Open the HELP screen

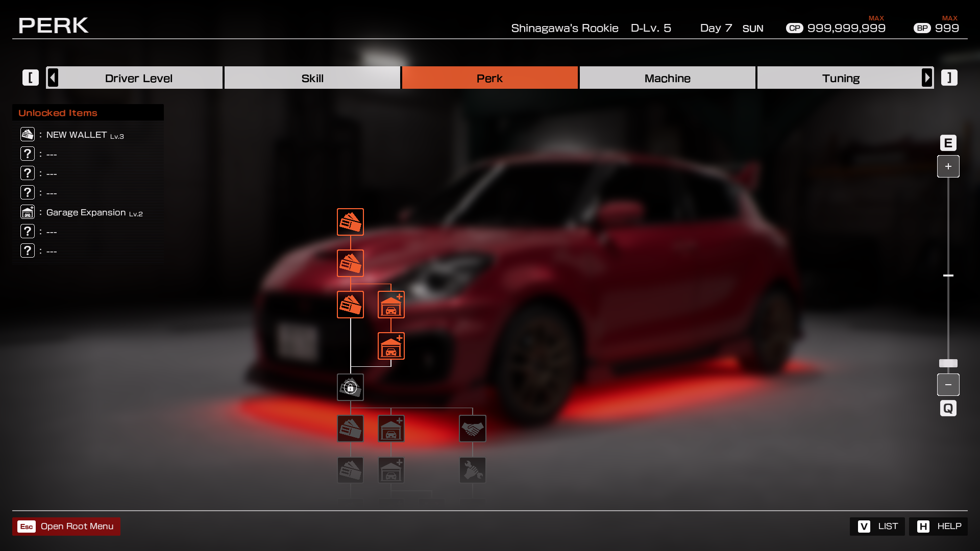point(938,527)
